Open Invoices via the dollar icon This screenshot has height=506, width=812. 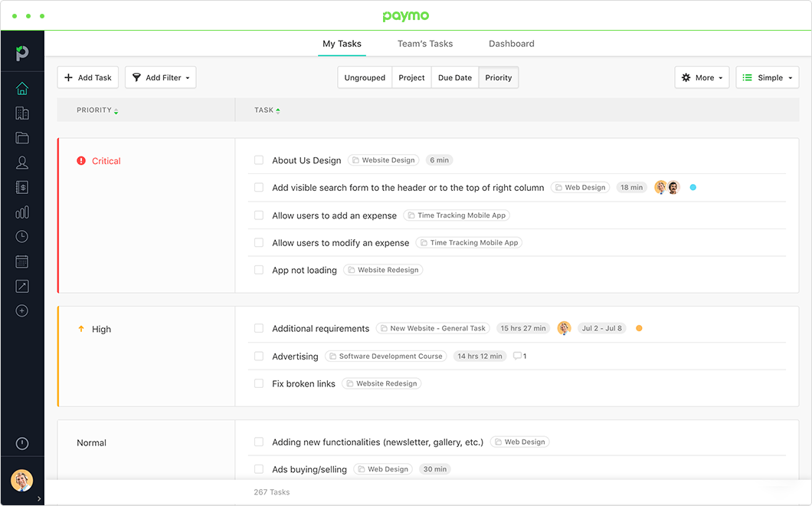click(22, 186)
